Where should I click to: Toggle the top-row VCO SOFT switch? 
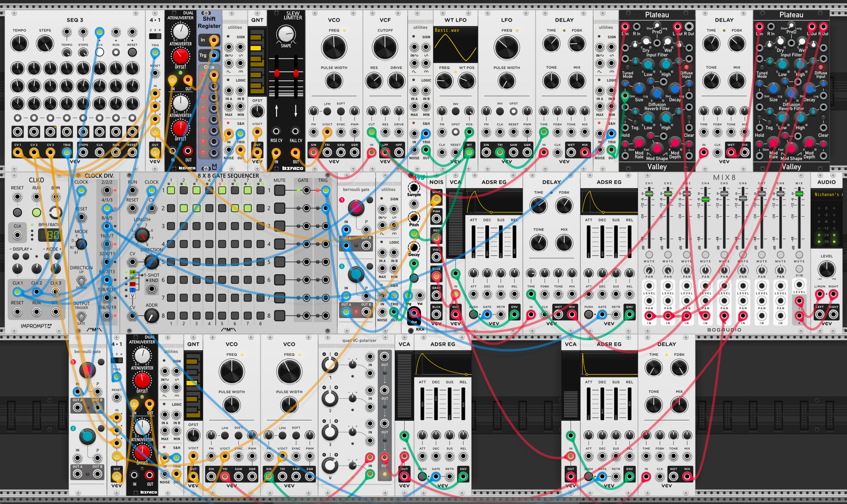341,111
